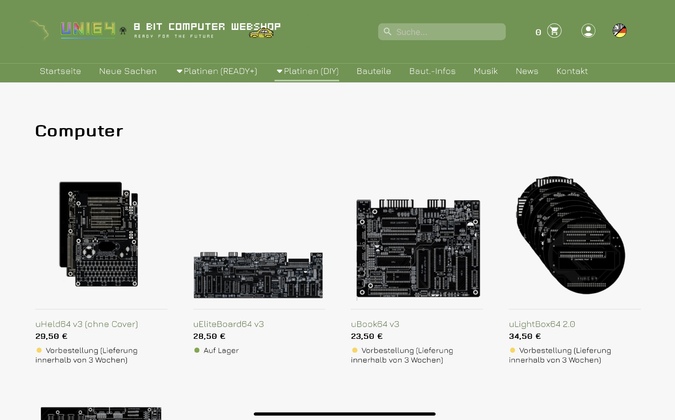Screen dimensions: 675x420
Task: Open the shopping cart icon
Action: (554, 31)
